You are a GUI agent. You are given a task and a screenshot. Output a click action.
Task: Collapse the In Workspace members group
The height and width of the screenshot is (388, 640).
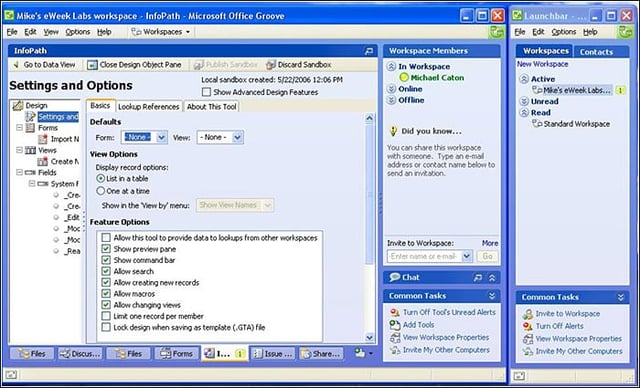tap(391, 67)
